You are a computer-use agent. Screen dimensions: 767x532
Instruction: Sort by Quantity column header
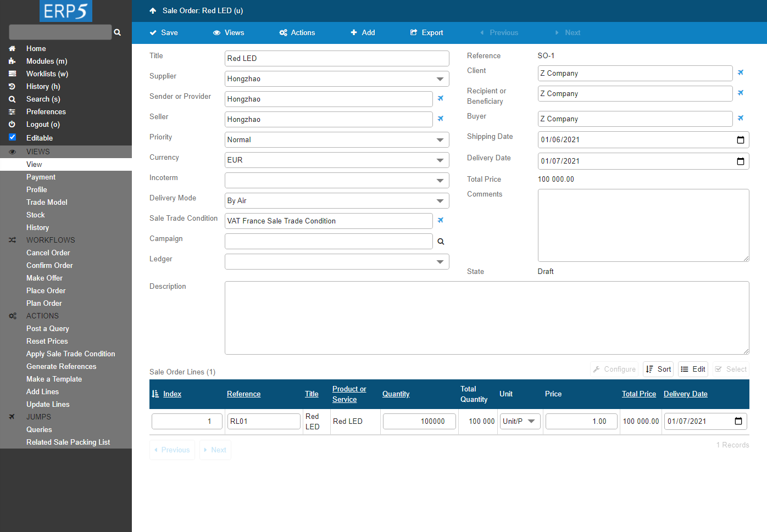tap(396, 394)
